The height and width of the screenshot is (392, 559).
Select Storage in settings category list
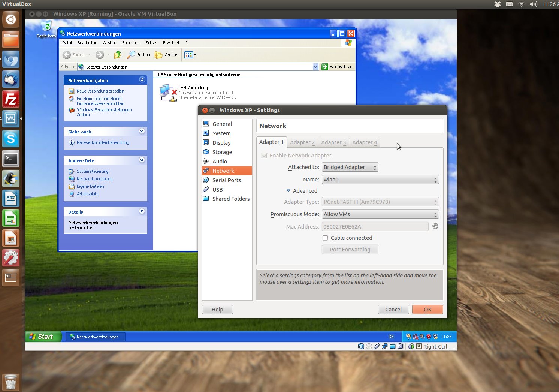[x=227, y=152]
